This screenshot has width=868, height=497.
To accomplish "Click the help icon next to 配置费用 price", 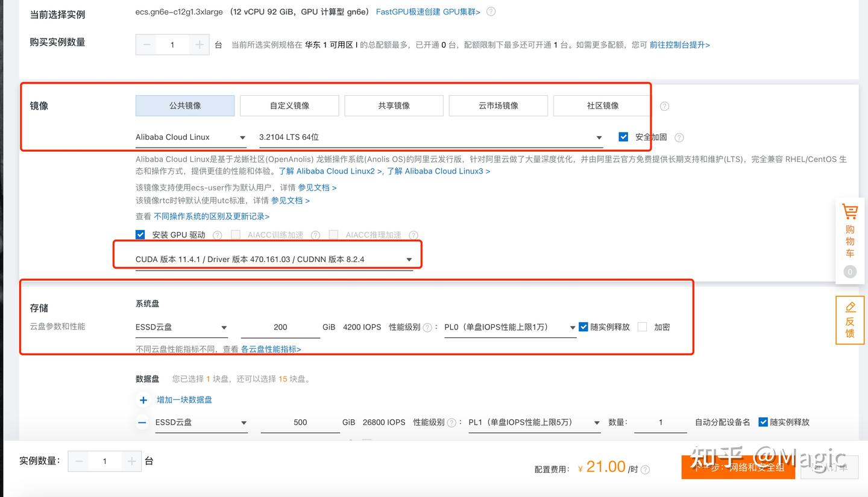I will click(x=644, y=469).
